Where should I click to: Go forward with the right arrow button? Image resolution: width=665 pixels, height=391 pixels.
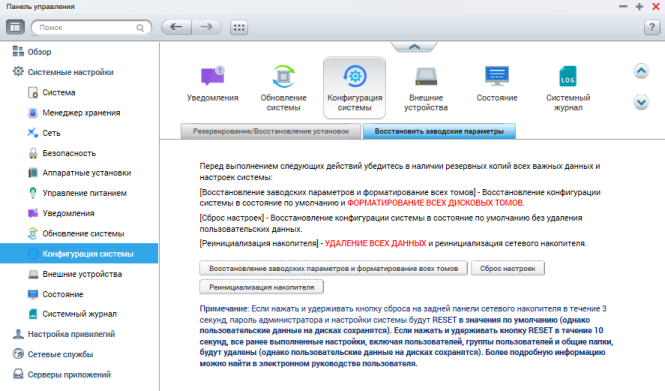207,27
